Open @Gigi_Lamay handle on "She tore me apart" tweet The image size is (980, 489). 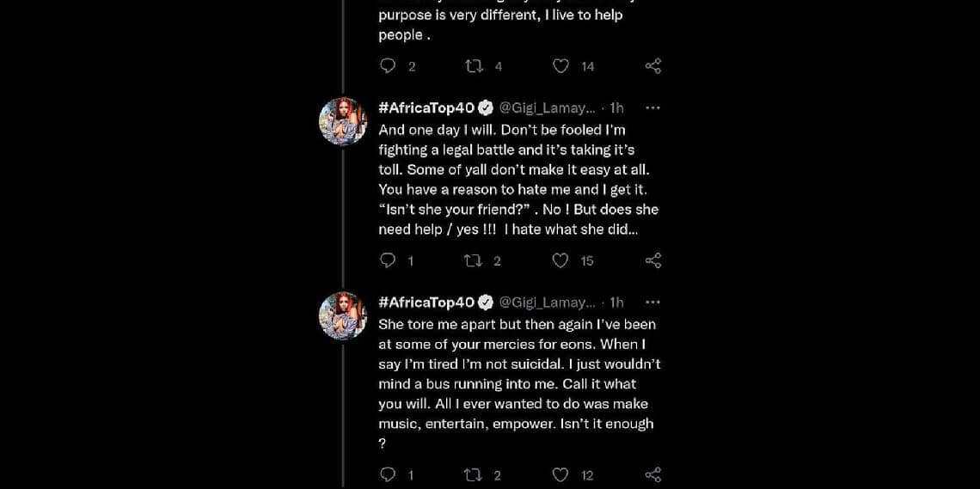pos(548,303)
